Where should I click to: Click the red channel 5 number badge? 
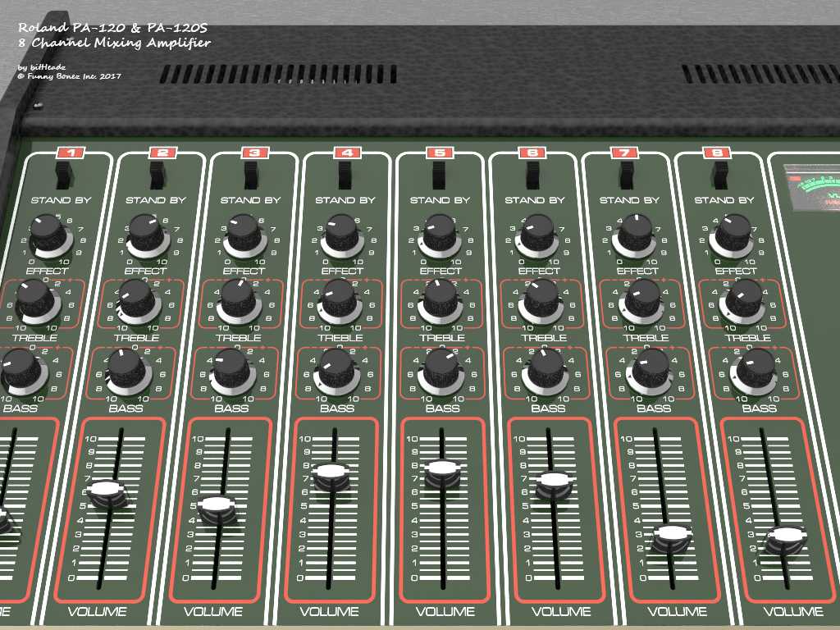pos(440,153)
